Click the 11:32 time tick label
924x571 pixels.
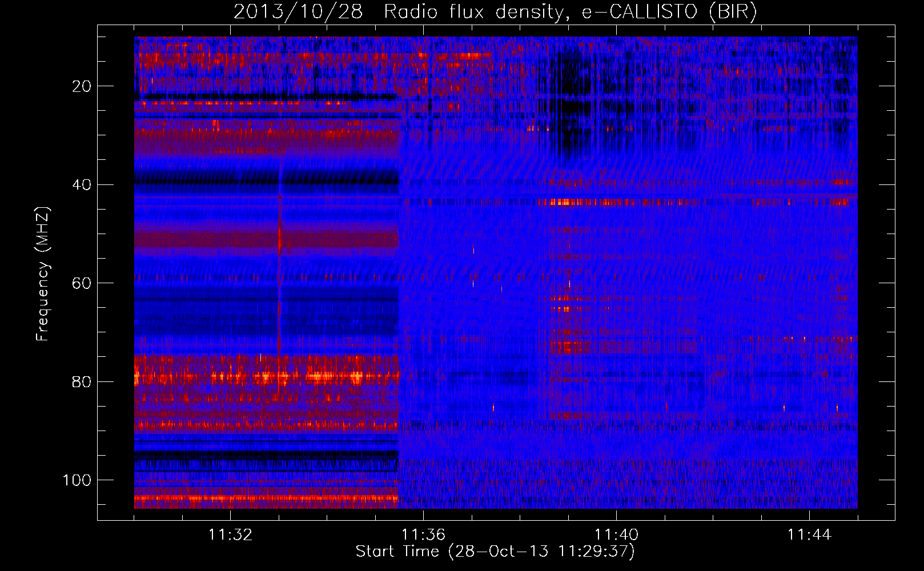(x=230, y=535)
